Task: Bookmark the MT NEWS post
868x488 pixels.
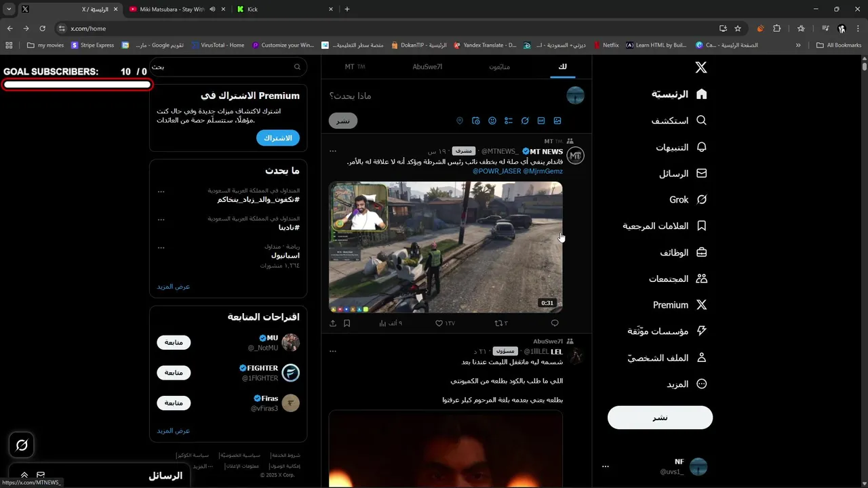Action: point(347,323)
